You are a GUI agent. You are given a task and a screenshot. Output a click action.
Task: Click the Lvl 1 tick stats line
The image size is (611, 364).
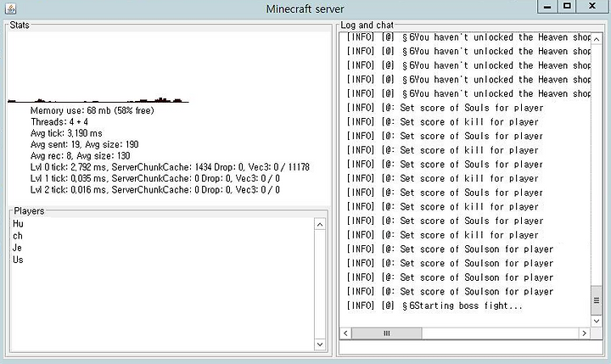pos(155,178)
